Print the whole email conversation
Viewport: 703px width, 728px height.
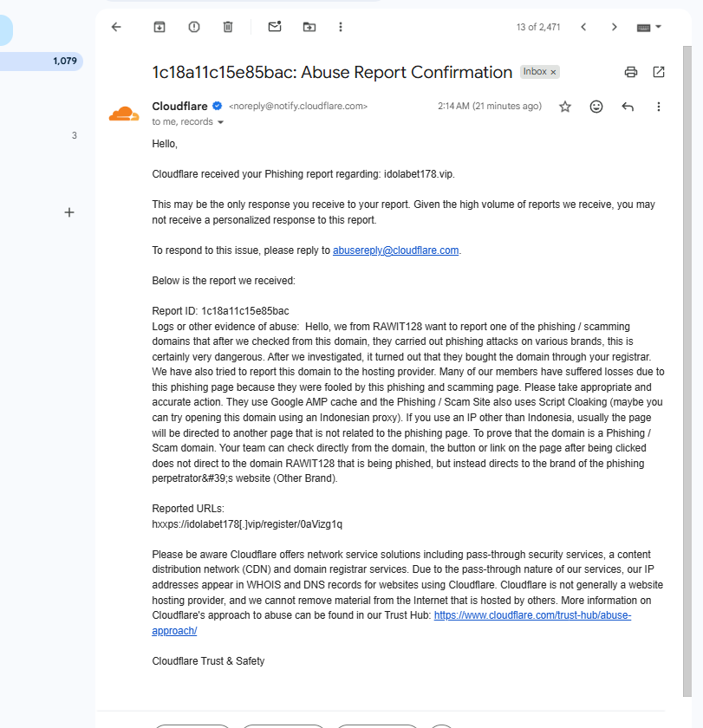pos(630,72)
